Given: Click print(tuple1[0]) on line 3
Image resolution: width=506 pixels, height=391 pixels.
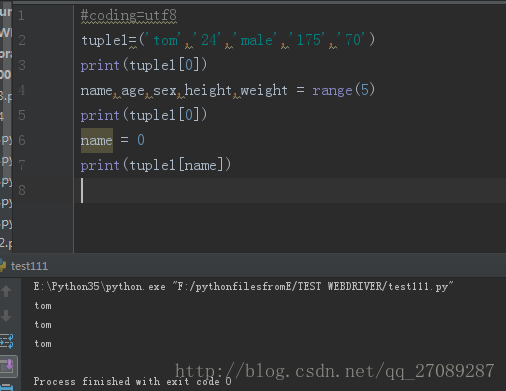Looking at the screenshot, I should [144, 65].
